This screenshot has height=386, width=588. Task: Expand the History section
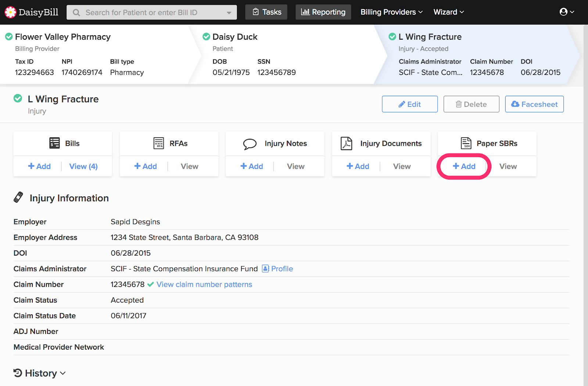40,373
